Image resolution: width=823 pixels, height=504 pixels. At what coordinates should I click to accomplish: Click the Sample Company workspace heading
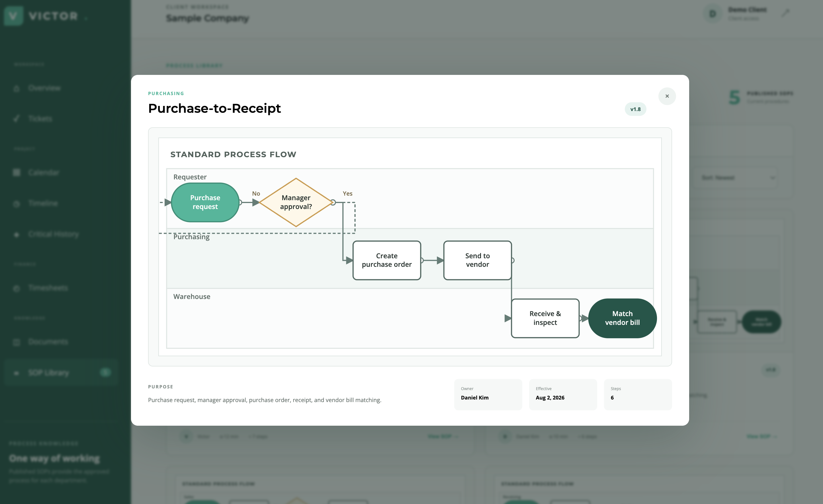pos(207,18)
